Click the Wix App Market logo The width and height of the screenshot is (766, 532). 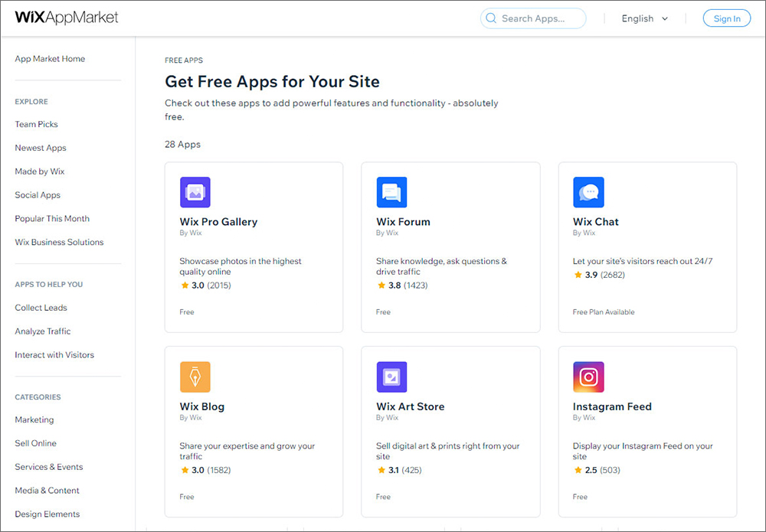coord(67,18)
